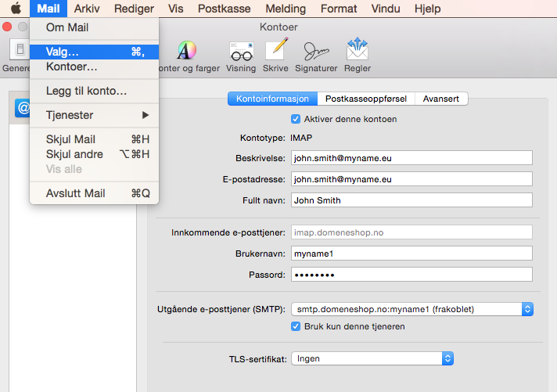This screenshot has width=557, height=392.
Task: Open the Skrive preferences pane
Action: [x=275, y=55]
